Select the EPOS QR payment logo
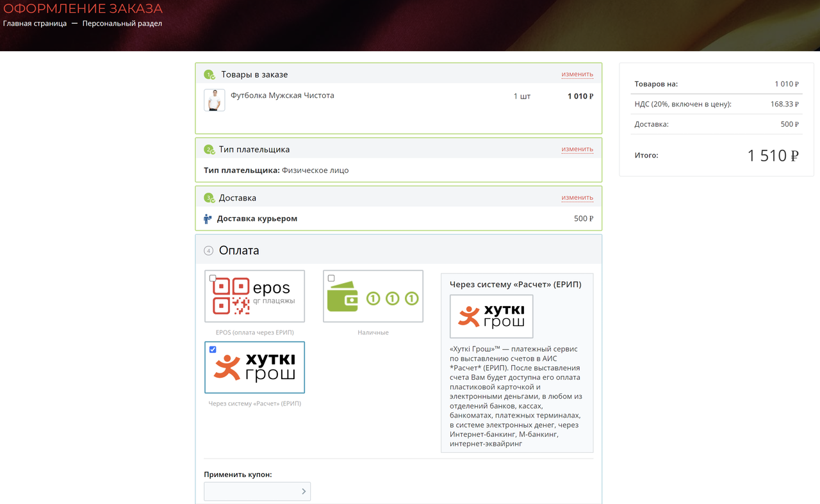Screen dimensions: 820x504 (255, 296)
